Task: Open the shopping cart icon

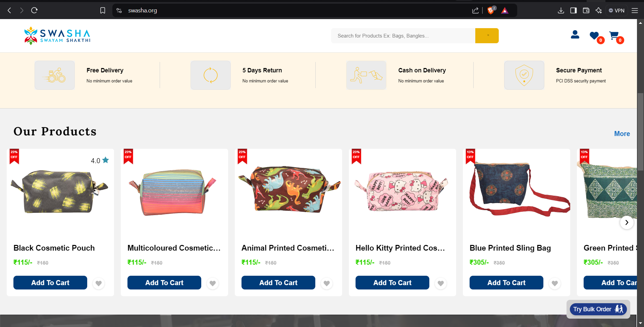Action: pyautogui.click(x=614, y=36)
